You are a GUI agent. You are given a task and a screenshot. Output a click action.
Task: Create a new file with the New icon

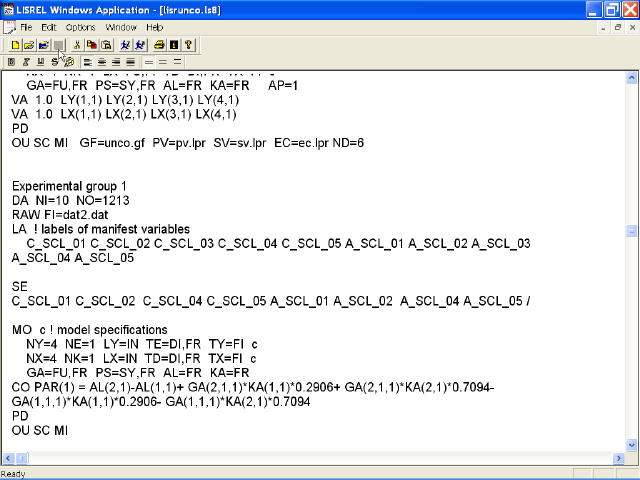coord(15,45)
